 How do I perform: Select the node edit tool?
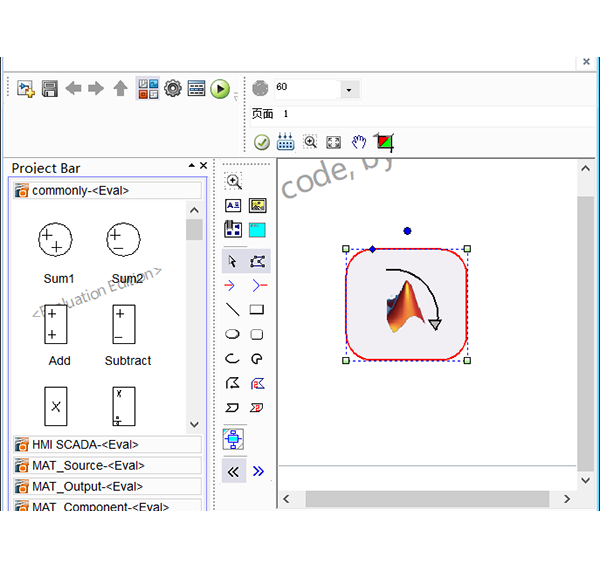(258, 262)
